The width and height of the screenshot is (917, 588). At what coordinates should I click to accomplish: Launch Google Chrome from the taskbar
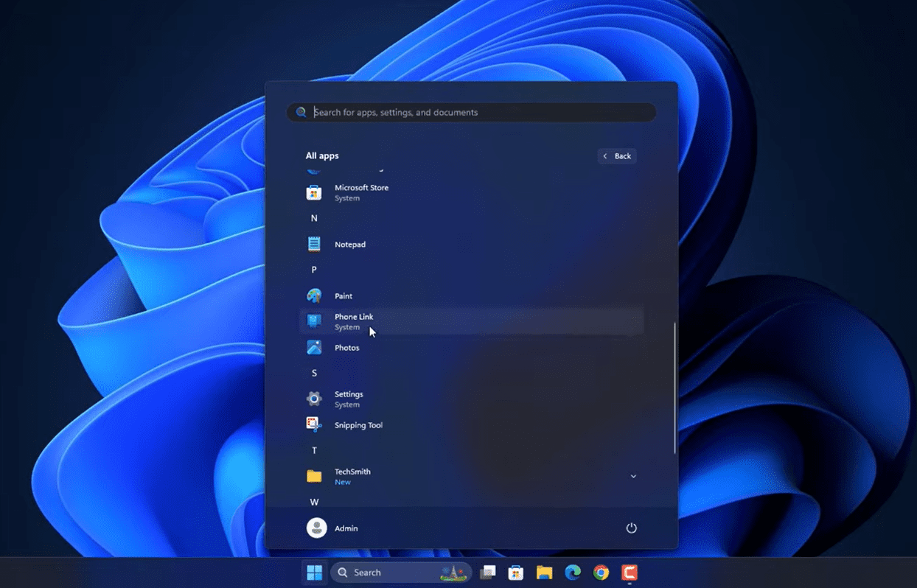[x=601, y=572]
